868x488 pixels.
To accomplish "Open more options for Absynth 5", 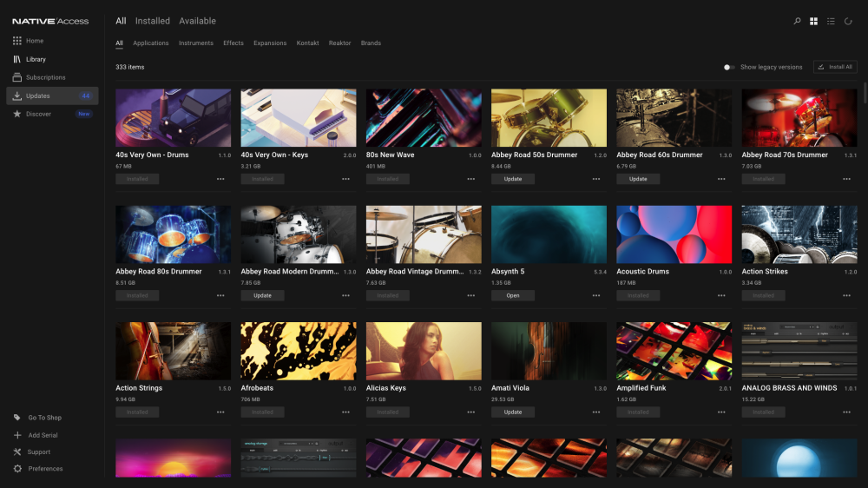I will (596, 296).
